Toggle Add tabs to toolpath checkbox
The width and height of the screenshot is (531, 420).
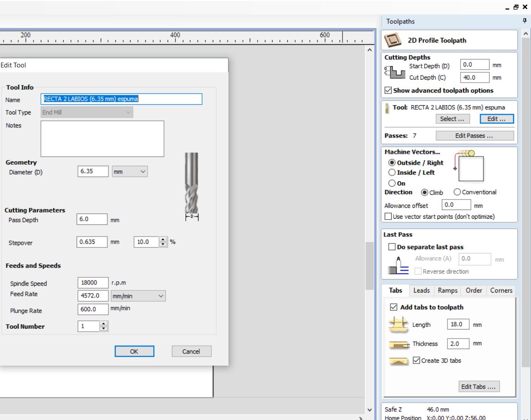[393, 307]
